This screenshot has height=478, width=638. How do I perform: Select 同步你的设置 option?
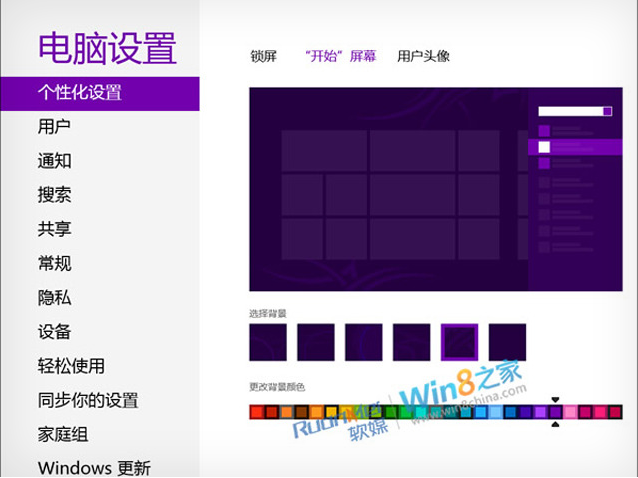click(88, 400)
